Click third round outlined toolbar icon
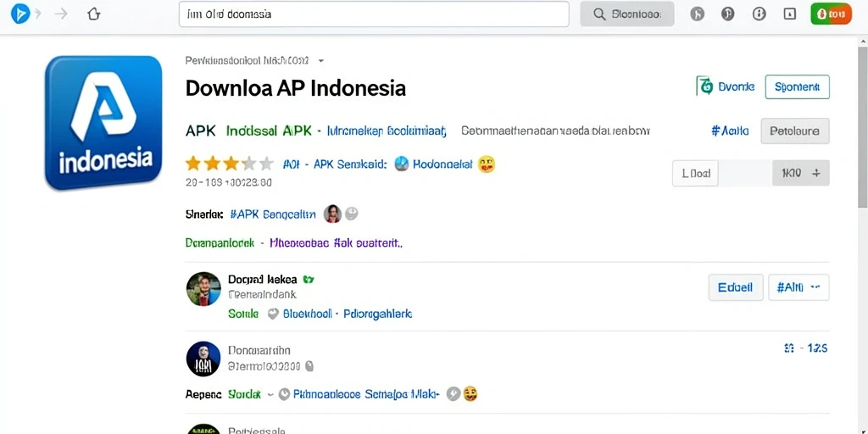Image resolution: width=868 pixels, height=434 pixels. [x=759, y=14]
